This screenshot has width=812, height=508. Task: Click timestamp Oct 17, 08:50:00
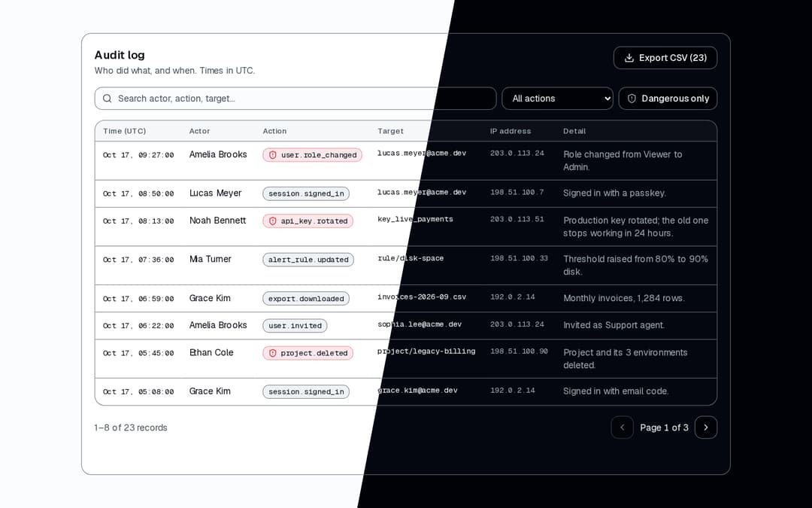click(x=138, y=194)
